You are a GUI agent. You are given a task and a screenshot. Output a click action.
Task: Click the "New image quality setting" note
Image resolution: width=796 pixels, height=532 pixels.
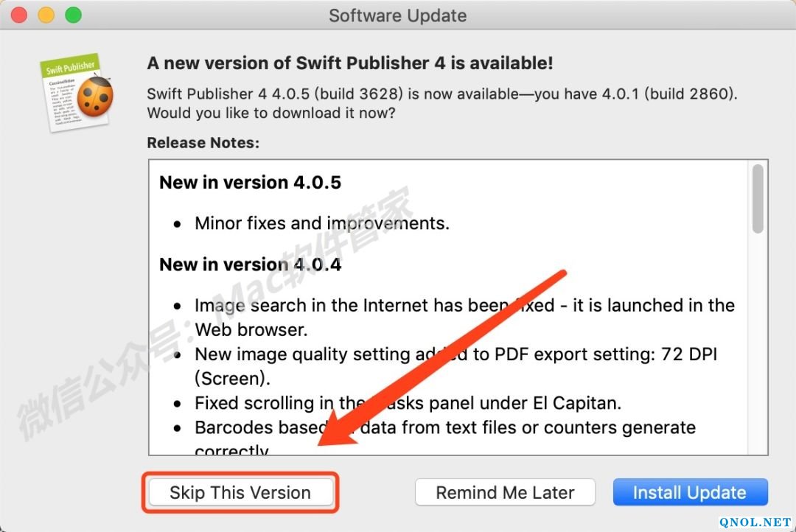point(455,354)
